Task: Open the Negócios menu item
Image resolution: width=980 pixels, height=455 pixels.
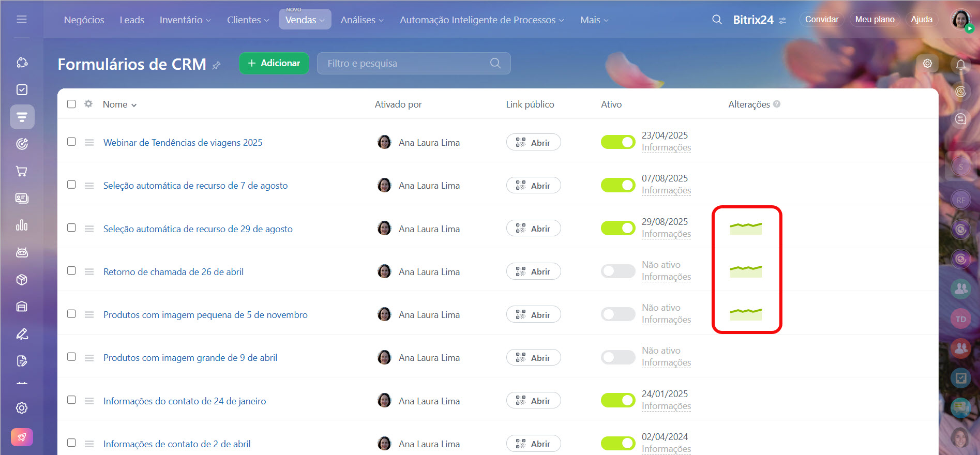Action: 84,20
